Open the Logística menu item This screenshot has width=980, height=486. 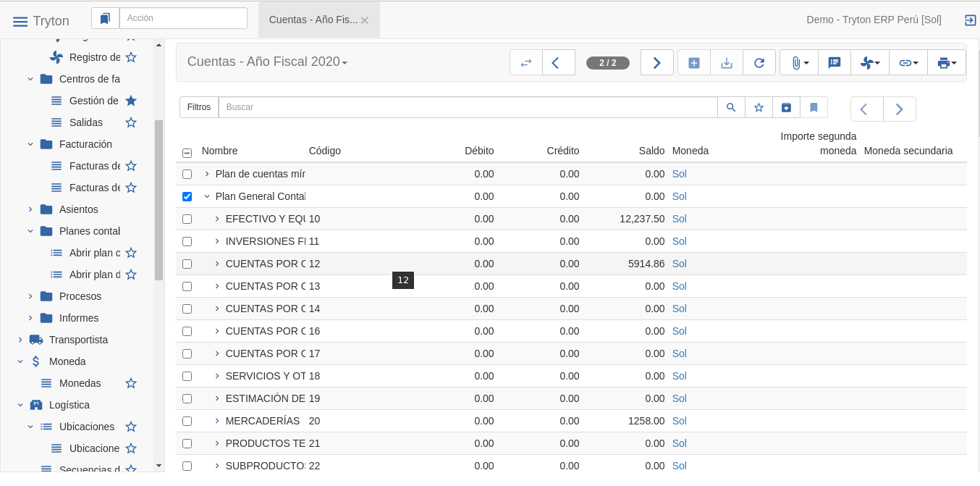coord(69,405)
